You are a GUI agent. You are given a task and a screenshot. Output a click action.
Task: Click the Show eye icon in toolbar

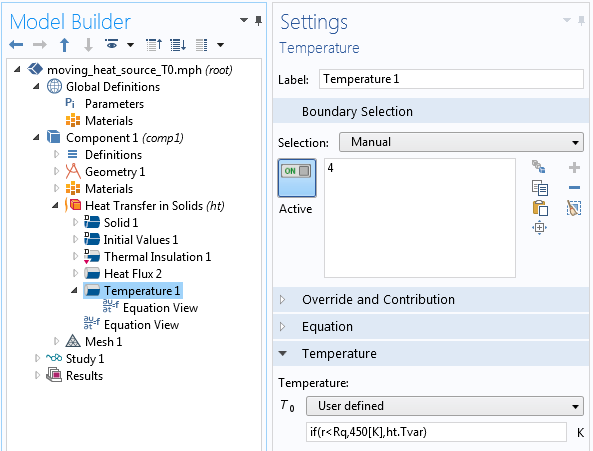coord(112,45)
